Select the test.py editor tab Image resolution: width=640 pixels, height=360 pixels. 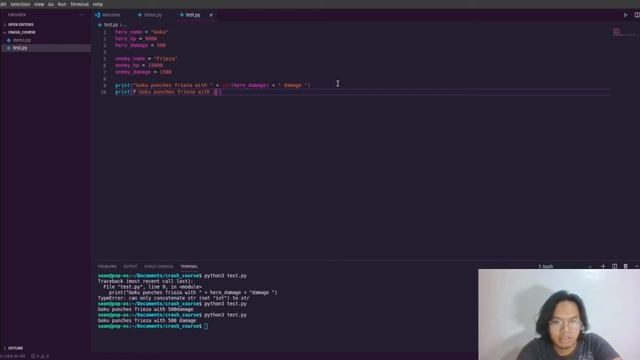(193, 15)
